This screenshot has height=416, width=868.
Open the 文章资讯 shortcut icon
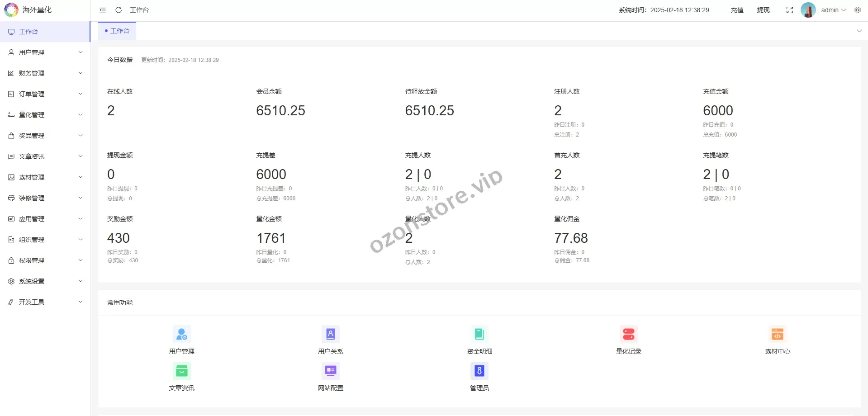pyautogui.click(x=182, y=371)
